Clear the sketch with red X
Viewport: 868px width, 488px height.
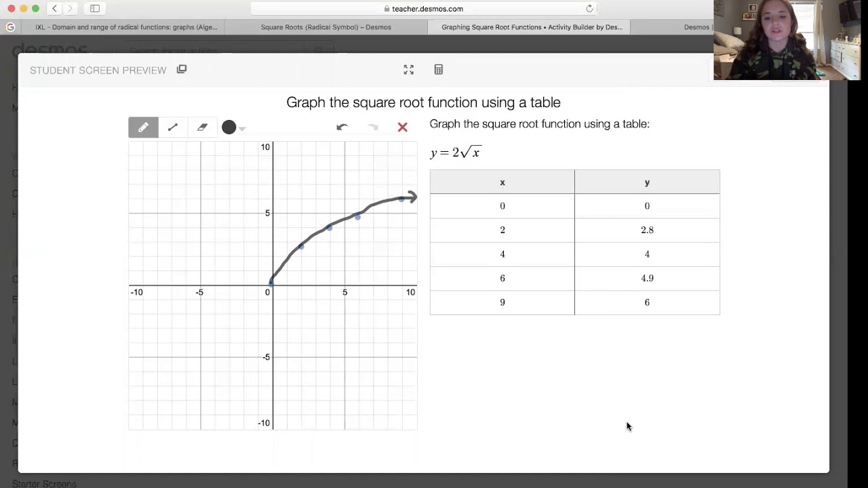[x=403, y=127]
